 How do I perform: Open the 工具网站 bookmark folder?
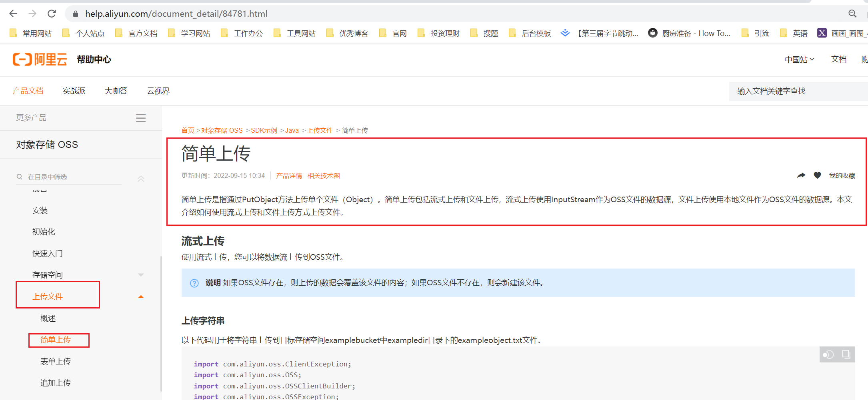(x=295, y=33)
